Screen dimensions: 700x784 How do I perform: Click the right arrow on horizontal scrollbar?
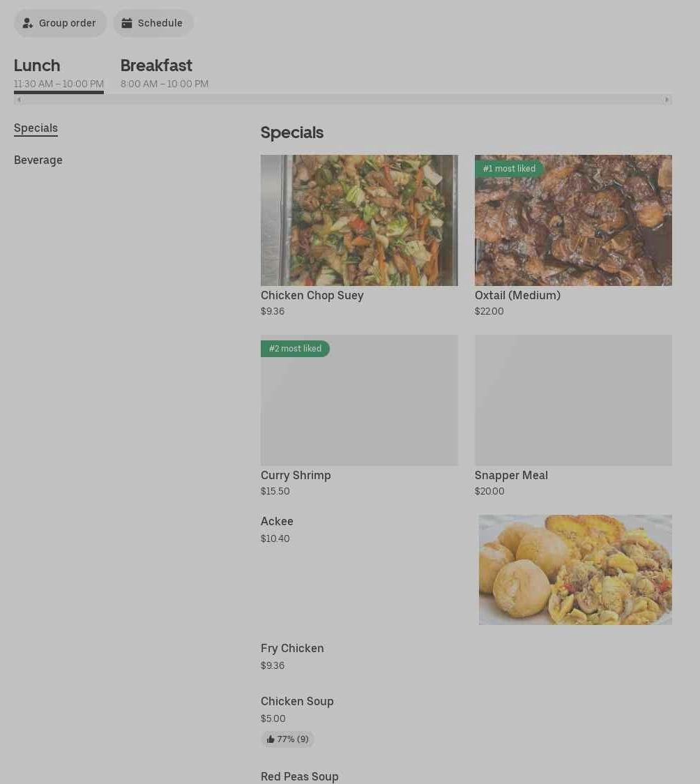[x=667, y=100]
